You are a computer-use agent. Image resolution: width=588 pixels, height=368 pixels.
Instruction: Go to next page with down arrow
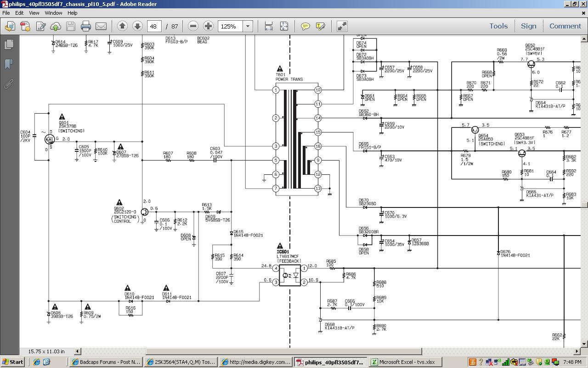pos(137,26)
